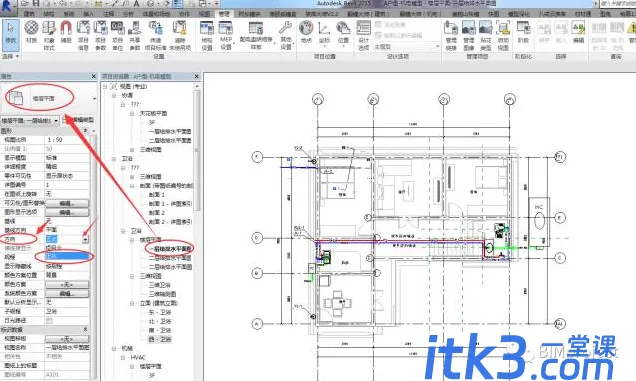The width and height of the screenshot is (636, 381).
Task: Click the wrench Additional Settings icon
Action: (x=286, y=34)
